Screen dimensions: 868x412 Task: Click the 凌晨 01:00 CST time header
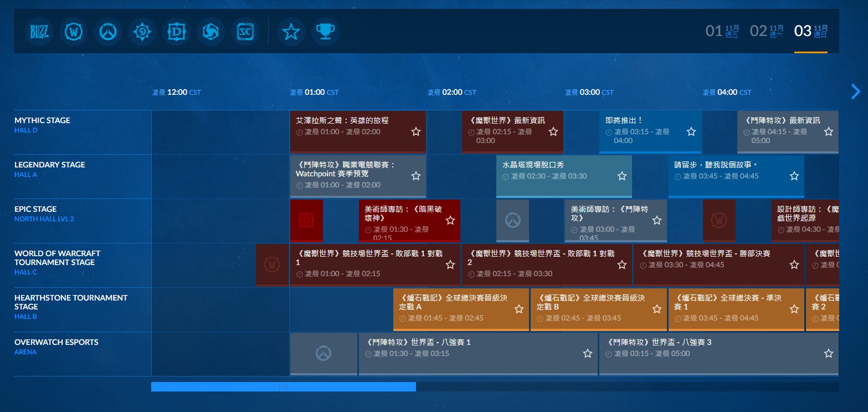point(314,93)
